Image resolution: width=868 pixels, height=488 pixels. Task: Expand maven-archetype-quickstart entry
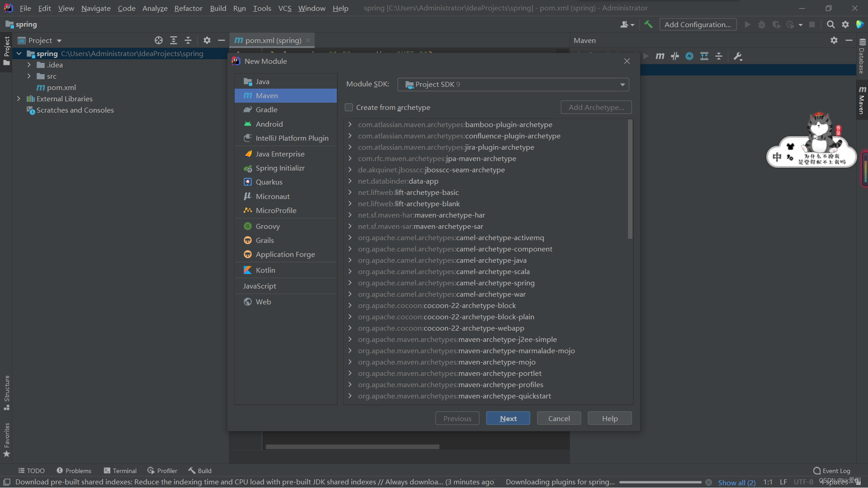tap(350, 396)
